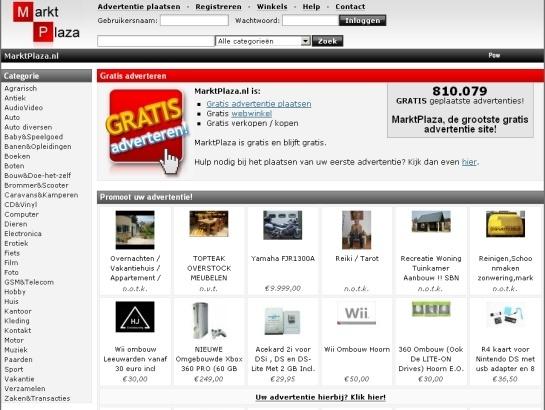Open Wii ombouw Leeuwarden HJ thumbnail

(x=135, y=317)
